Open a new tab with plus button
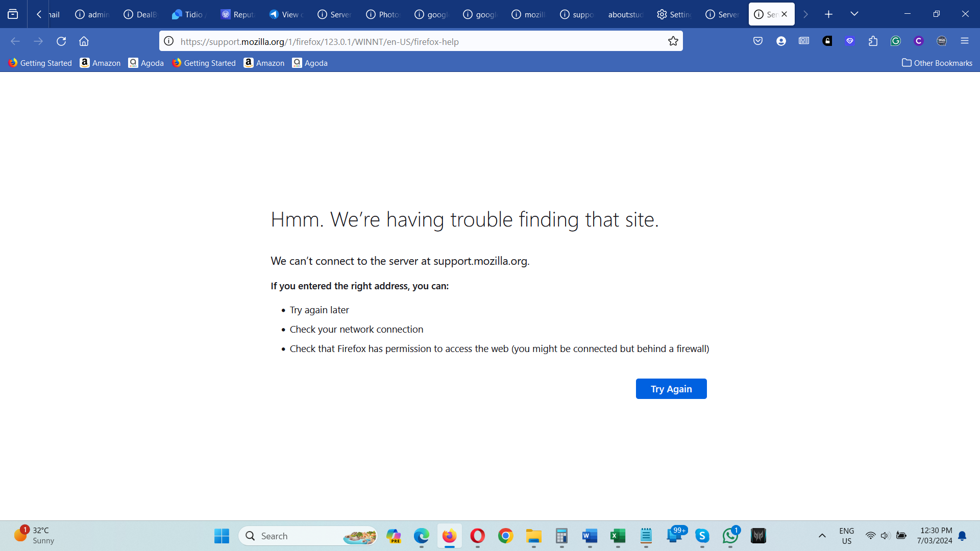 point(828,14)
